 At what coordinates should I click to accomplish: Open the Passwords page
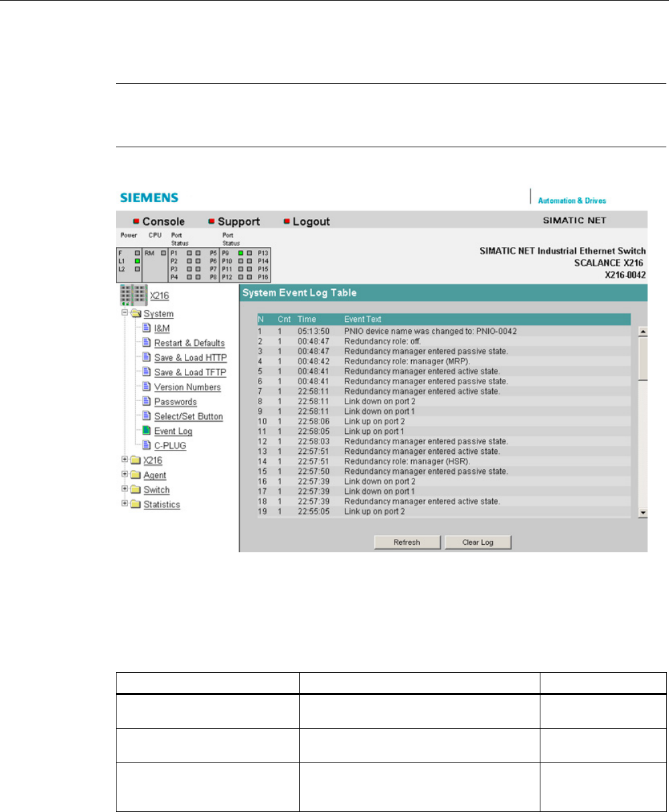pyautogui.click(x=175, y=402)
